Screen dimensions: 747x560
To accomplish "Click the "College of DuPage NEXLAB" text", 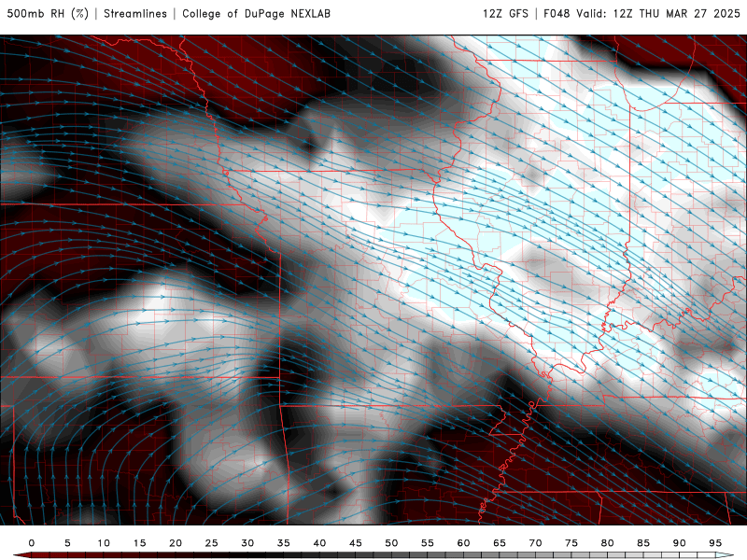I will (x=256, y=13).
